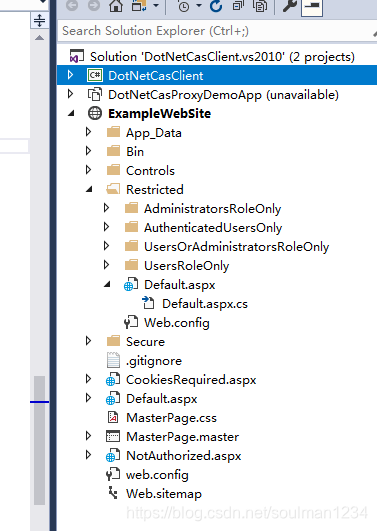Click the Visual Studio solution icon

[x=77, y=56]
